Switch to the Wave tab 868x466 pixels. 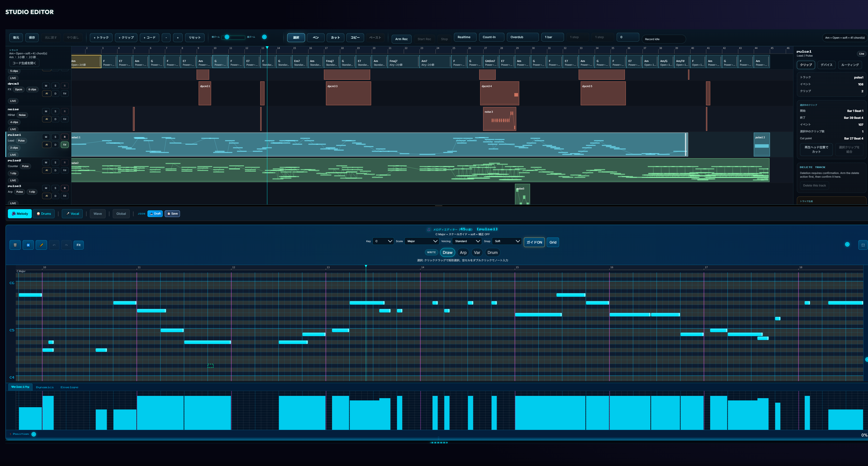(x=98, y=214)
